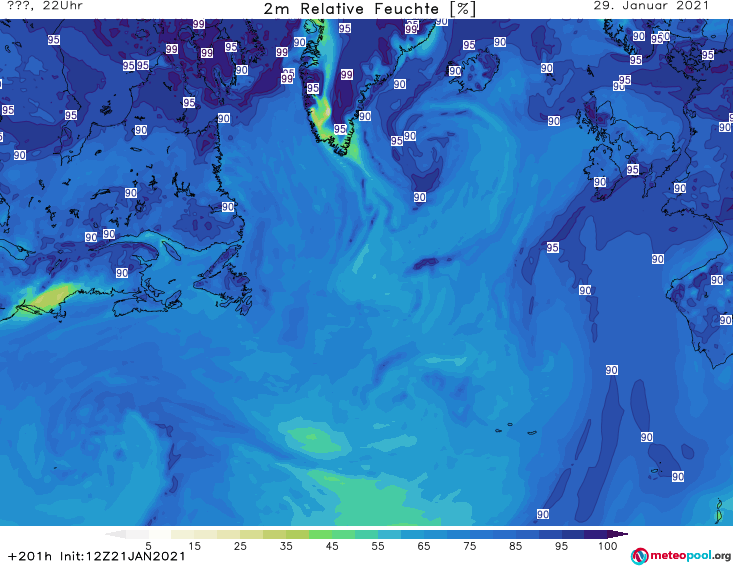Click the '25' tick label on color scale

(x=240, y=546)
